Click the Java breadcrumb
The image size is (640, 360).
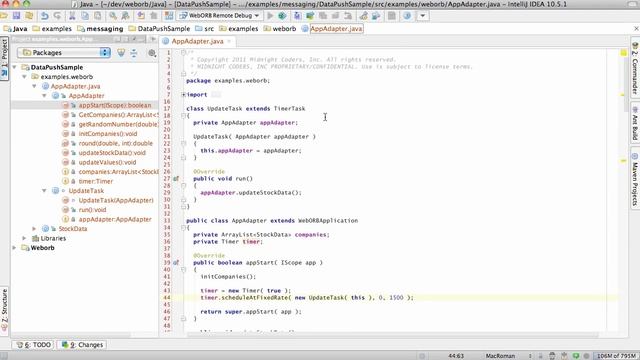tap(16, 29)
